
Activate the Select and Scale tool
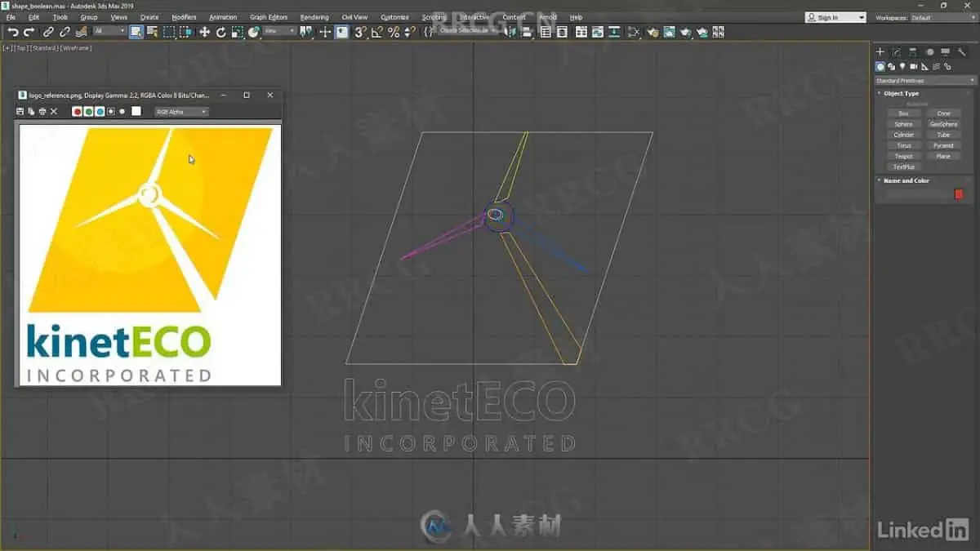237,32
